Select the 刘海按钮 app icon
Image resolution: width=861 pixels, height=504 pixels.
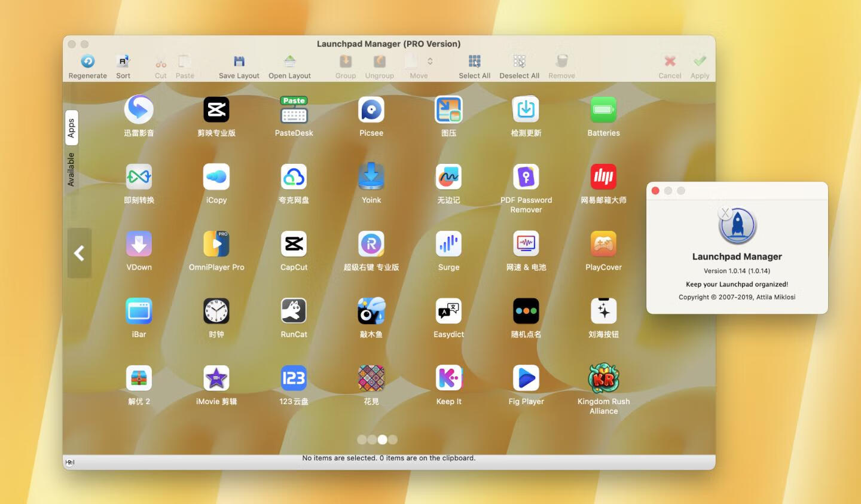coord(604,311)
